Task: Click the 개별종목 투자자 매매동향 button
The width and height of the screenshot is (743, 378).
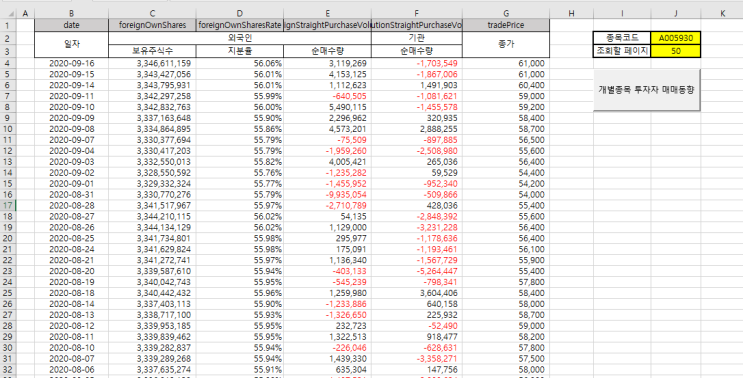Action: click(x=646, y=90)
